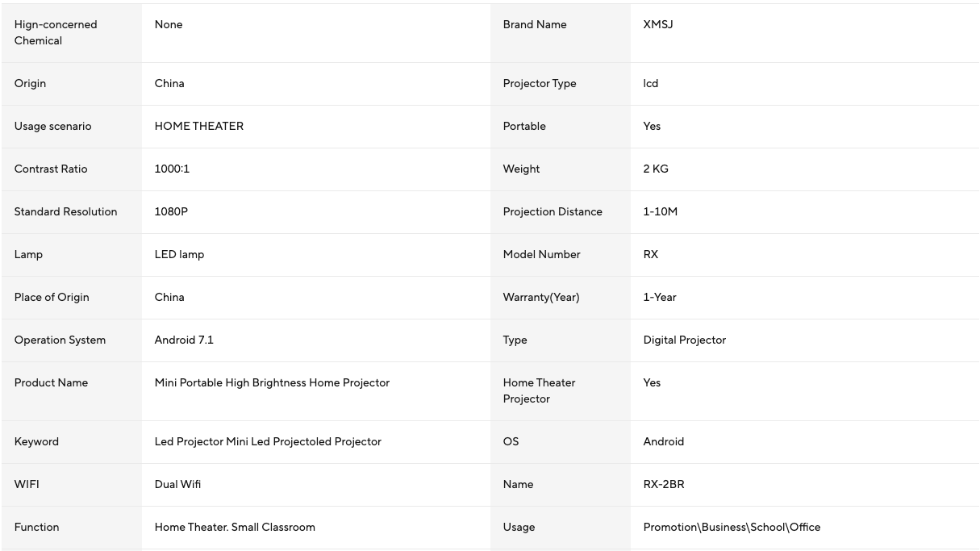Image resolution: width=980 pixels, height=551 pixels.
Task: Select the Digital Projector type value
Action: (x=684, y=340)
